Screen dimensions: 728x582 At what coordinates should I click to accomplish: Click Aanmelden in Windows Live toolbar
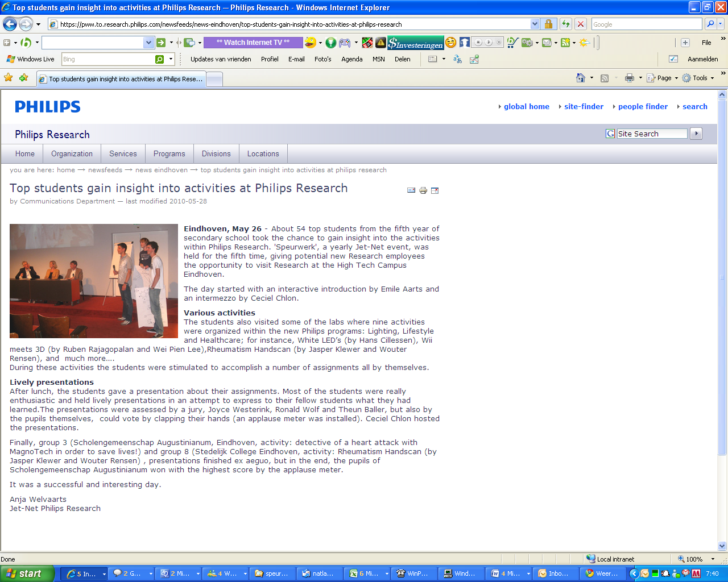[702, 59]
